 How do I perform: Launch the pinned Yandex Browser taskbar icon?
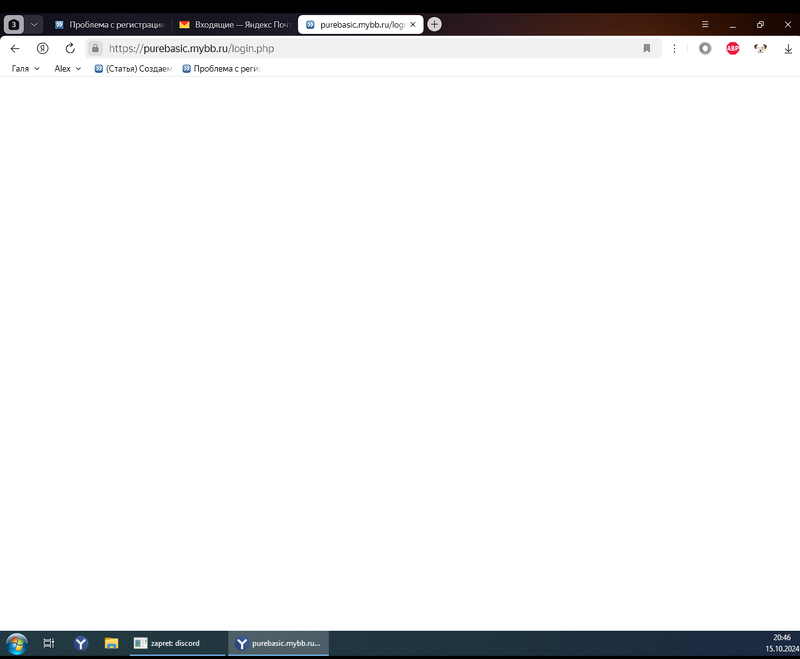pos(81,643)
